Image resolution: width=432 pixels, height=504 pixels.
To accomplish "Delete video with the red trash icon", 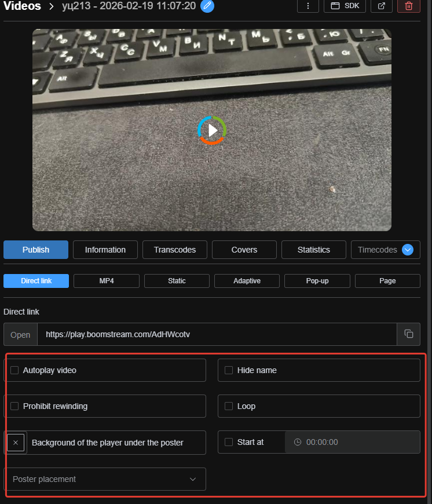I will point(409,6).
